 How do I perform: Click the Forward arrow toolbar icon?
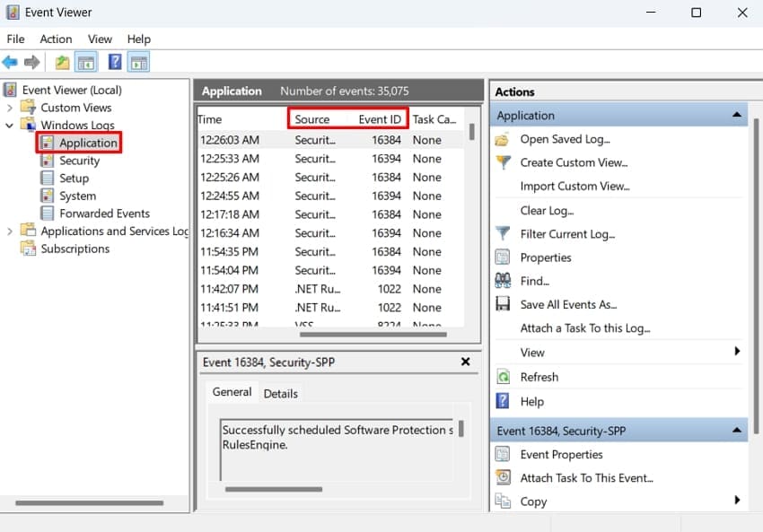[31, 62]
